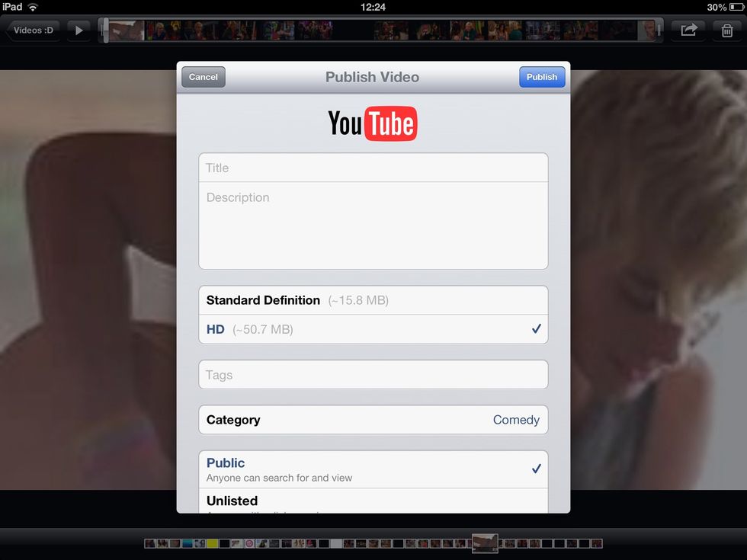Tap the trash delete icon
The width and height of the screenshot is (747, 560).
pos(727,30)
